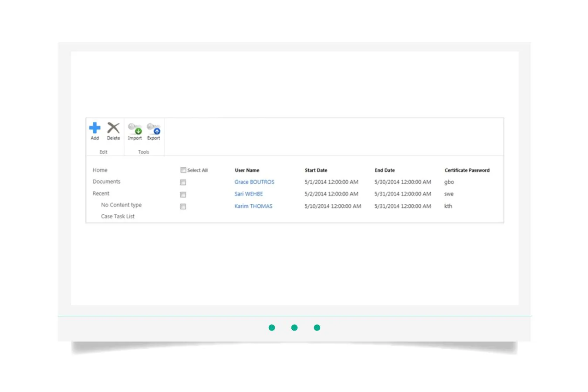Select Recent in the side navigation
Image resolution: width=588 pixels, height=392 pixels.
click(101, 193)
